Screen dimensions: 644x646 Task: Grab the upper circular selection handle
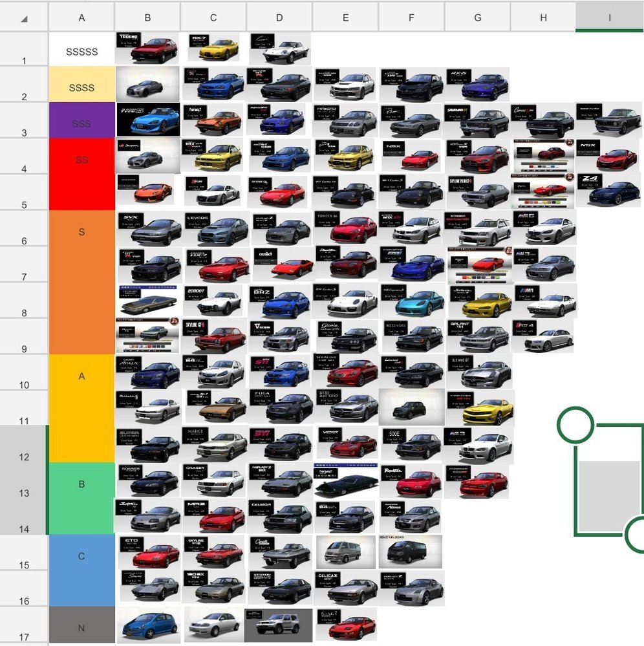click(575, 425)
